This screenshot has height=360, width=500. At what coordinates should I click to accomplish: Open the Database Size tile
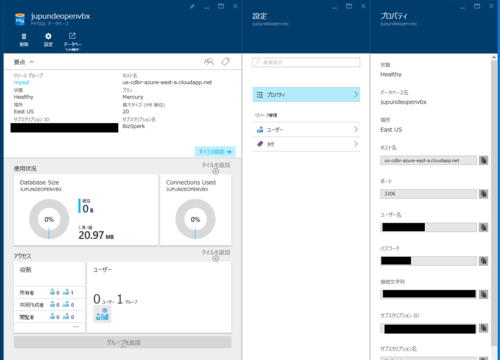coord(86,210)
